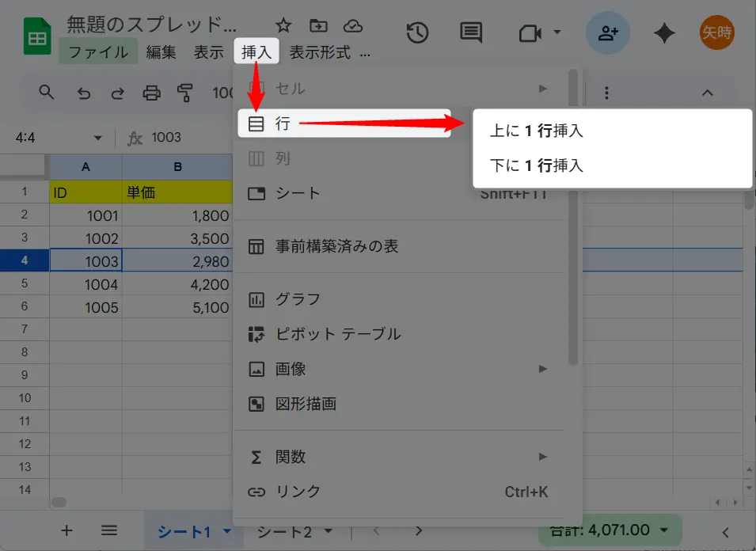Click the move to folder icon
The width and height of the screenshot is (756, 551).
[318, 26]
